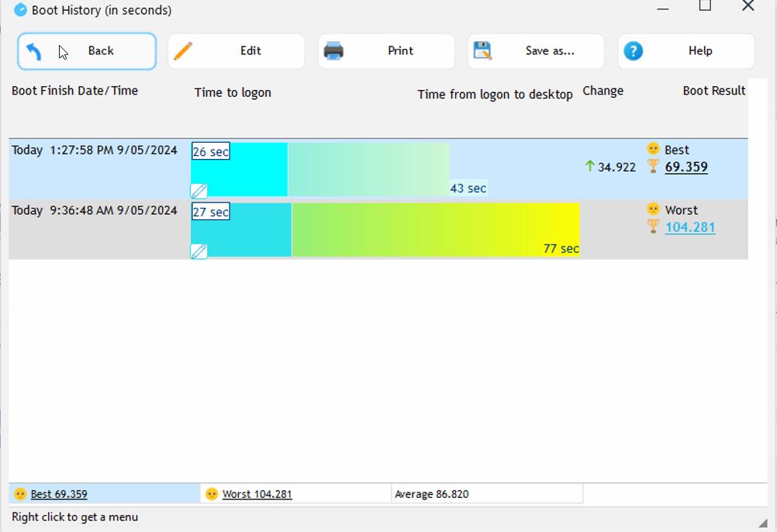Screen dimensions: 777x532
Task: Click the trophy icon beside 104.281
Action: [x=653, y=226]
